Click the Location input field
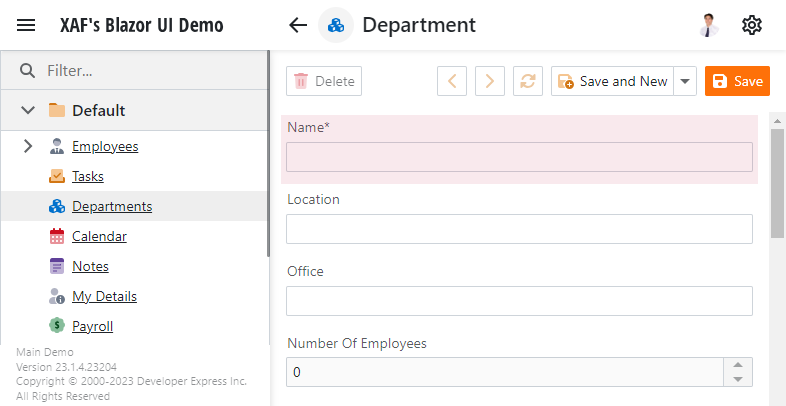 point(519,229)
